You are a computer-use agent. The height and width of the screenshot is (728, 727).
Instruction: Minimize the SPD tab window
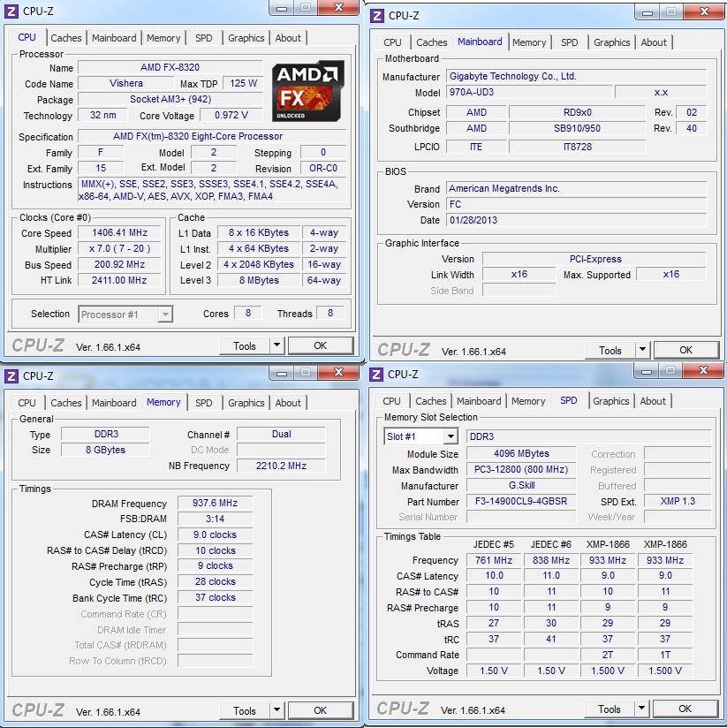pyautogui.click(x=647, y=370)
